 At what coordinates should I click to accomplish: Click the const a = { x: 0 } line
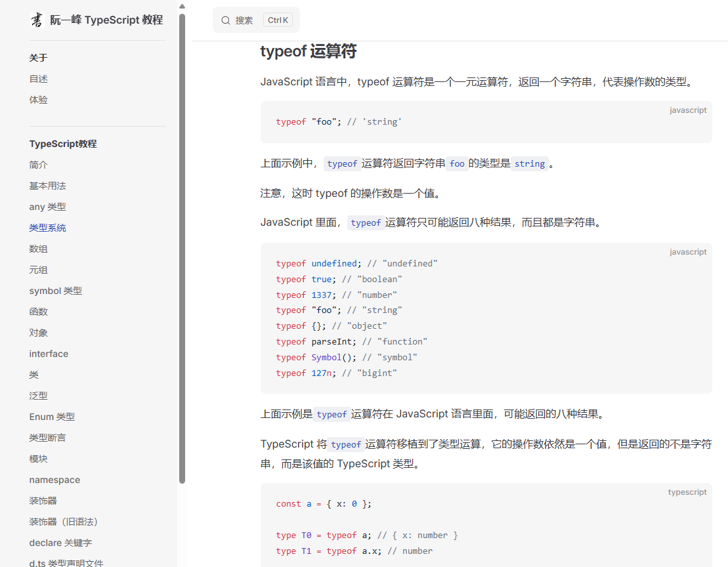point(324,504)
